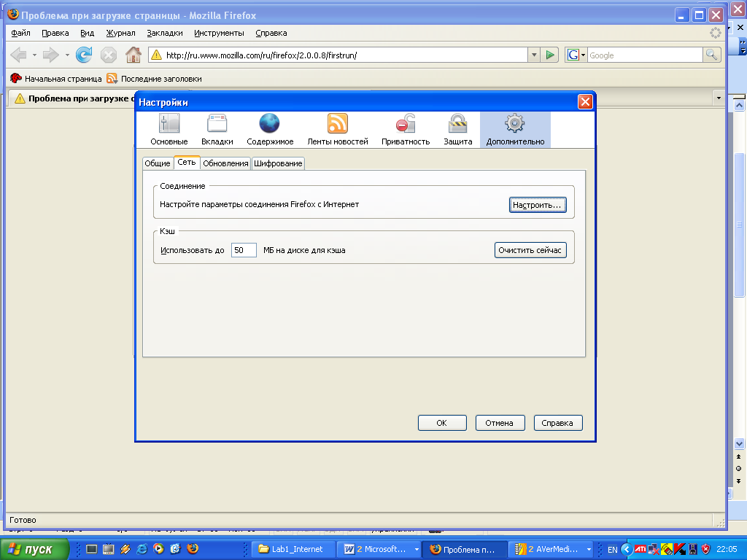Open the Правка menu
The width and height of the screenshot is (747, 560).
click(x=55, y=33)
